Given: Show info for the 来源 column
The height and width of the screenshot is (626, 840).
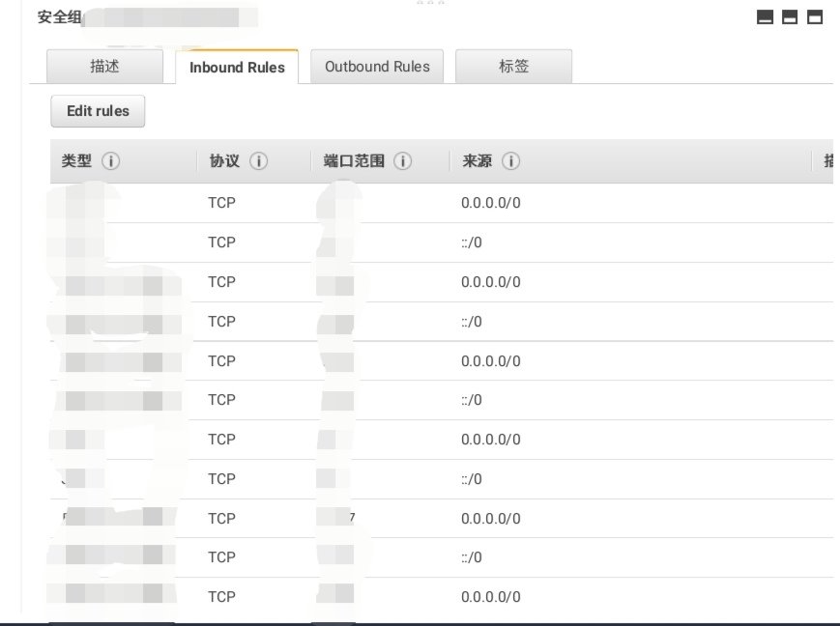Looking at the screenshot, I should click(x=510, y=161).
